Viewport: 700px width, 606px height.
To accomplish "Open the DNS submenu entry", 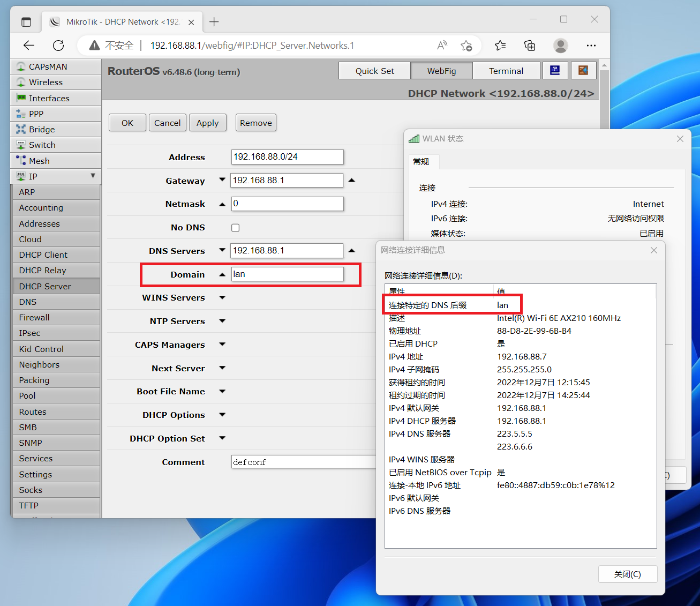I will tap(56, 302).
